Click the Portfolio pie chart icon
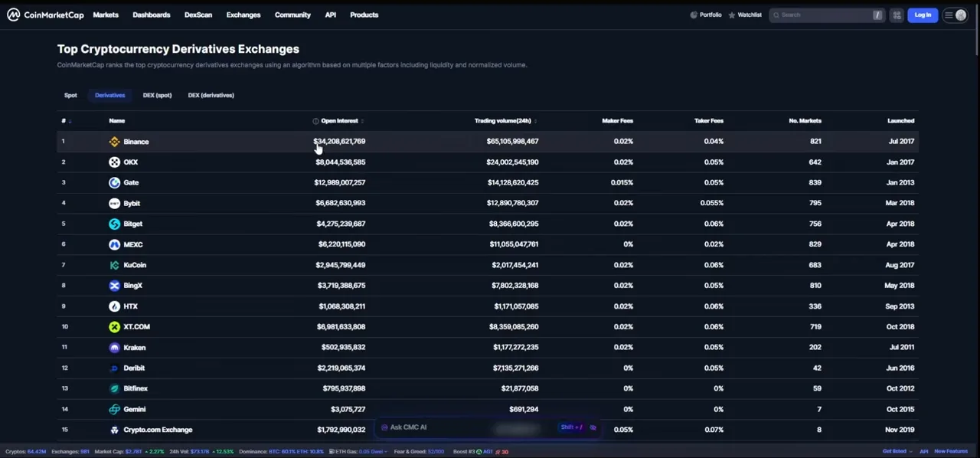 tap(694, 15)
